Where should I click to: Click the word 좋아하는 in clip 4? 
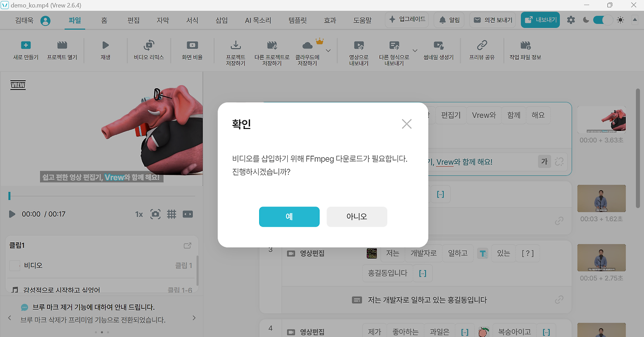(x=405, y=331)
